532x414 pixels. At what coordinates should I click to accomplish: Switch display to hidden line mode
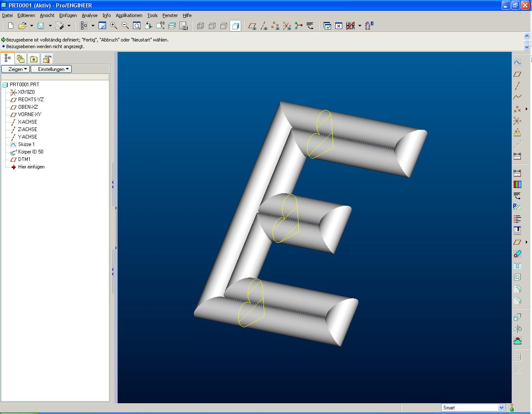coord(212,26)
